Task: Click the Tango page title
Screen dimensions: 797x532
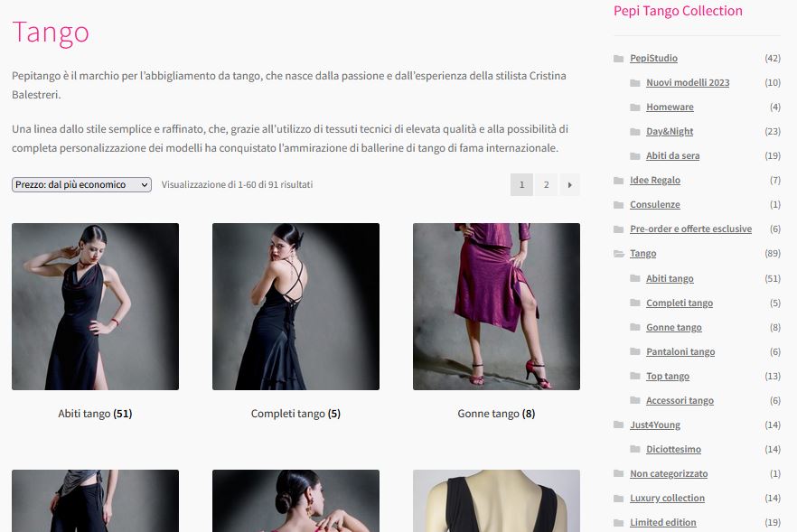Action: pos(51,33)
